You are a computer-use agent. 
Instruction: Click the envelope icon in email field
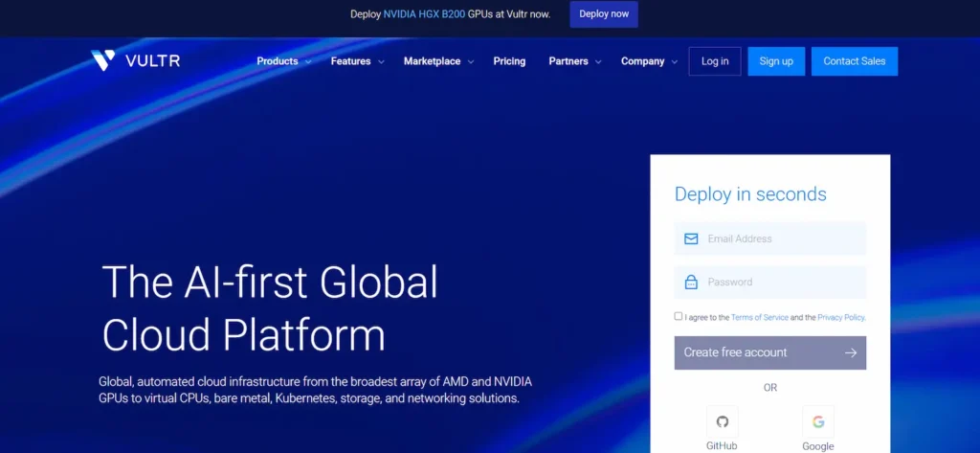coord(691,239)
